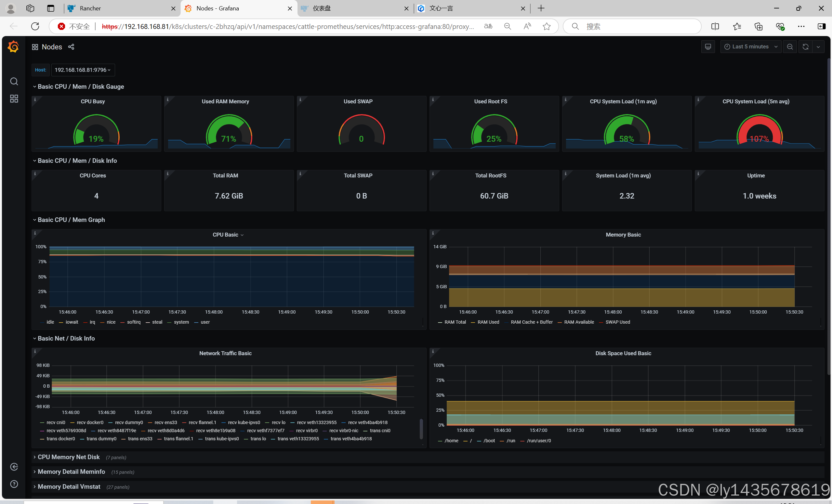The height and width of the screenshot is (504, 832).
Task: Open the CPU Basic panel title menu
Action: pos(228,235)
